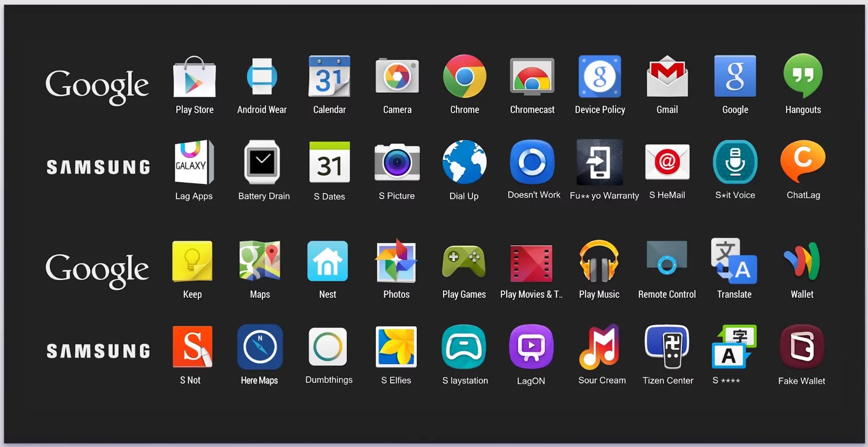Screen dimensions: 868x447
Task: Click the "Hangouts" label
Action: tap(803, 110)
